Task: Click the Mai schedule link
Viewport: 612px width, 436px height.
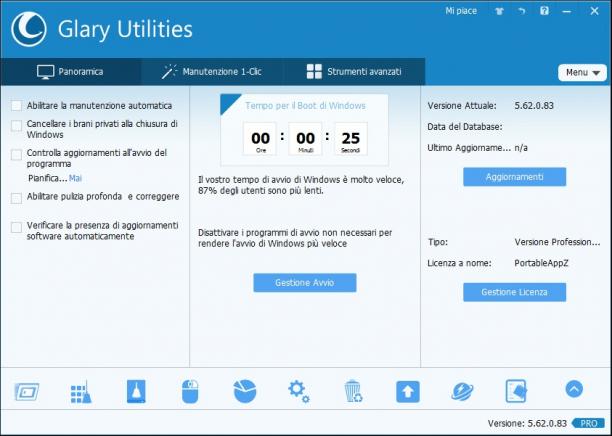Action: pyautogui.click(x=75, y=178)
